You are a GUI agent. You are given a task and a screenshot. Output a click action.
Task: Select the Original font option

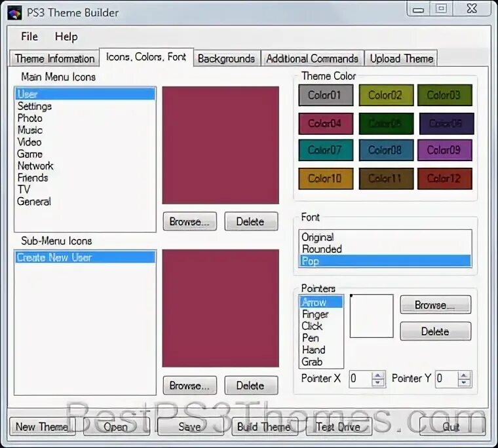pos(385,237)
